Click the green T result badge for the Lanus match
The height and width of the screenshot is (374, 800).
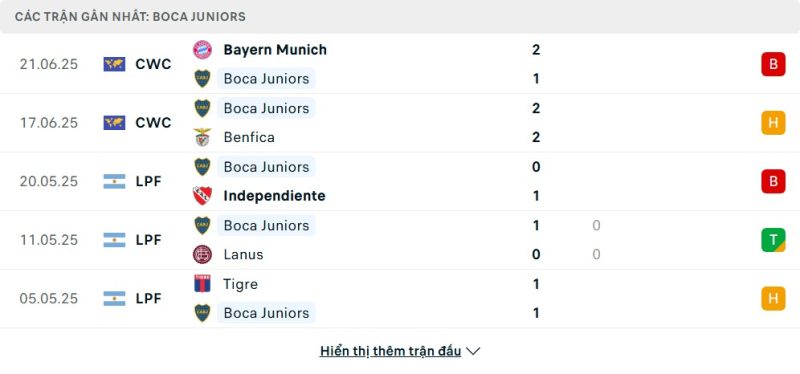point(773,240)
